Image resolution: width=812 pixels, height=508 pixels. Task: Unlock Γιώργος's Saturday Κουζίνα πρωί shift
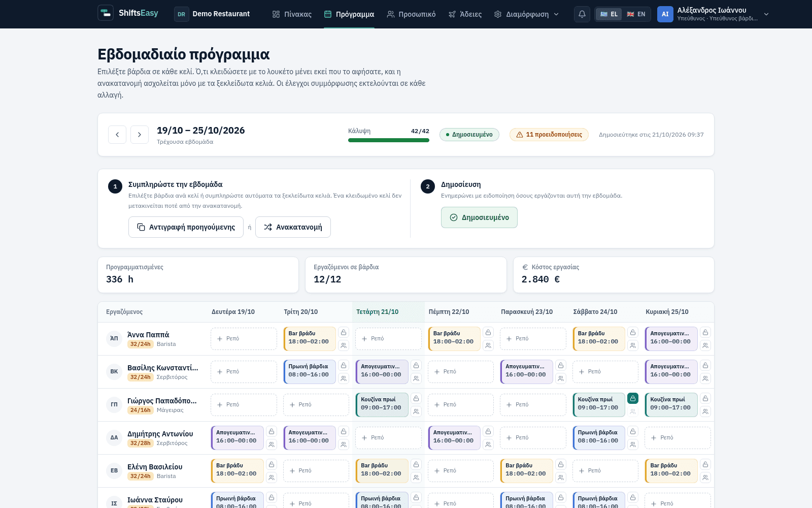click(x=633, y=398)
